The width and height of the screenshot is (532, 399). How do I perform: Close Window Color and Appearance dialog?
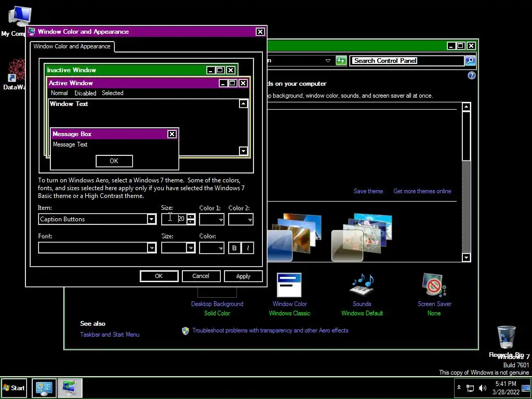(260, 32)
